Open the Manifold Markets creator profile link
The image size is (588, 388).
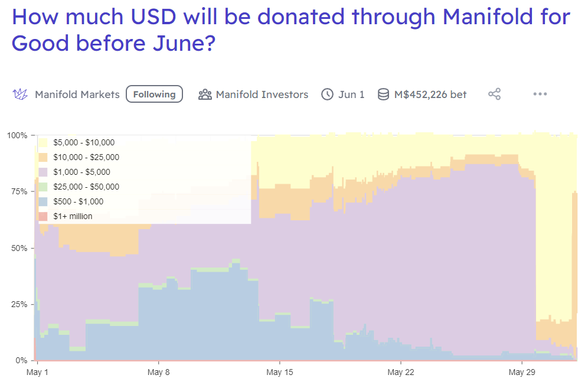coord(77,94)
